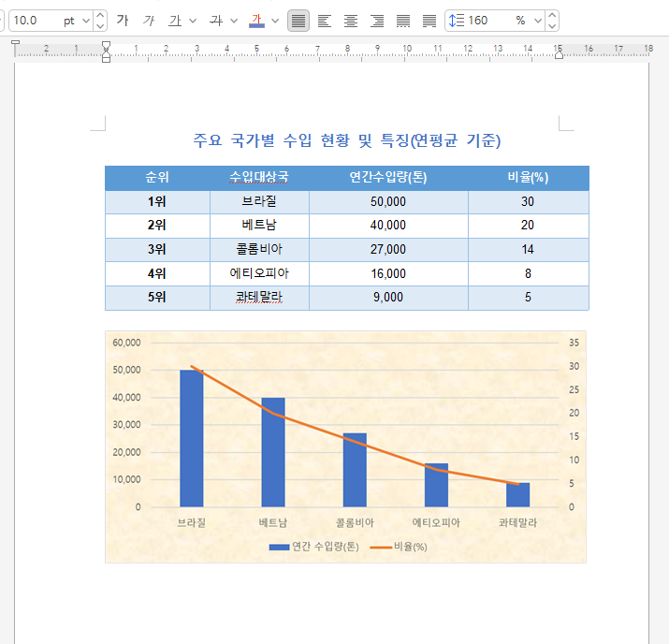Decrease font size with down stepper

coord(100,25)
